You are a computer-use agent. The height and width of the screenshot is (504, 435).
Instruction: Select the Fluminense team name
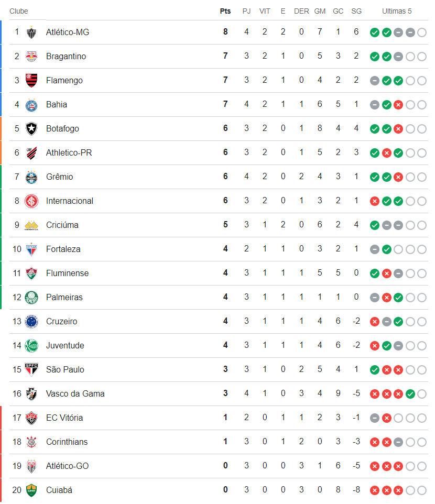click(67, 273)
